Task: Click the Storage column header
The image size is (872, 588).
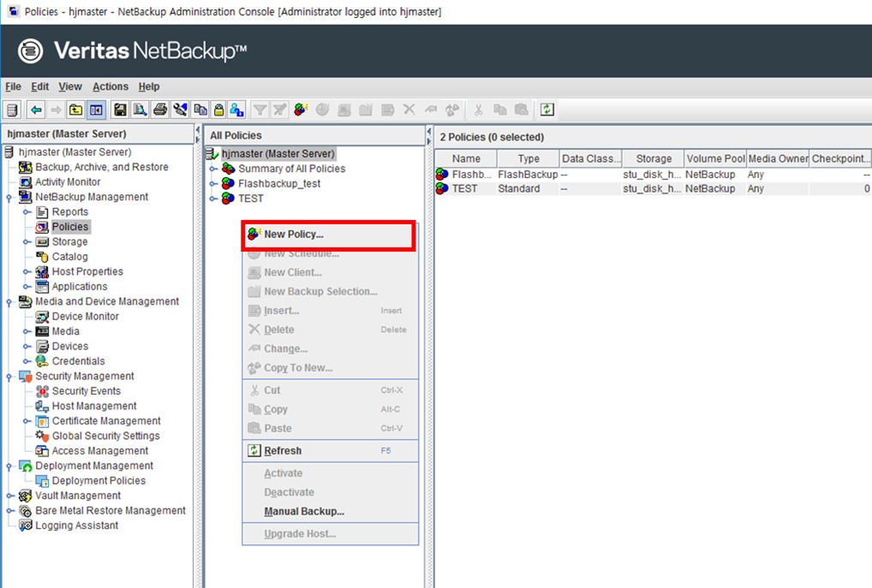Action: [x=654, y=158]
